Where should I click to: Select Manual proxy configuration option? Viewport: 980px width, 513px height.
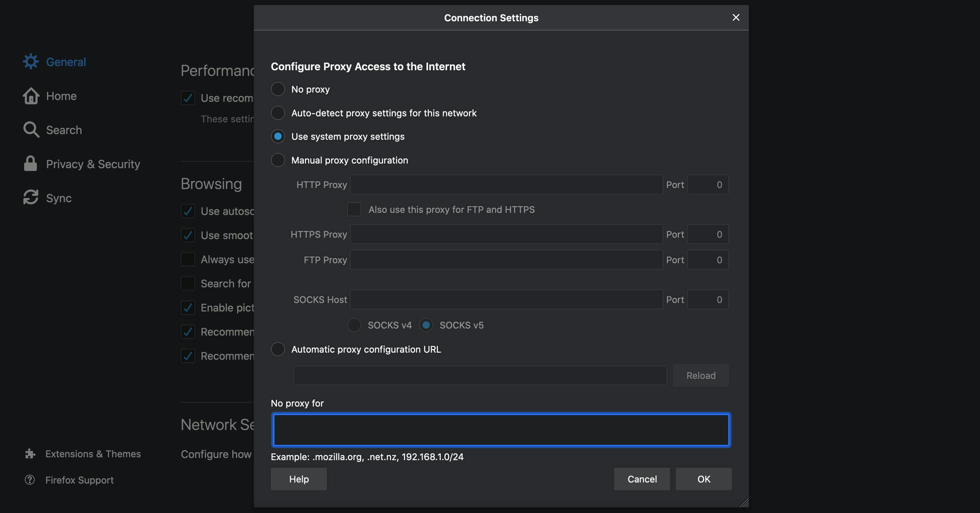click(x=278, y=160)
